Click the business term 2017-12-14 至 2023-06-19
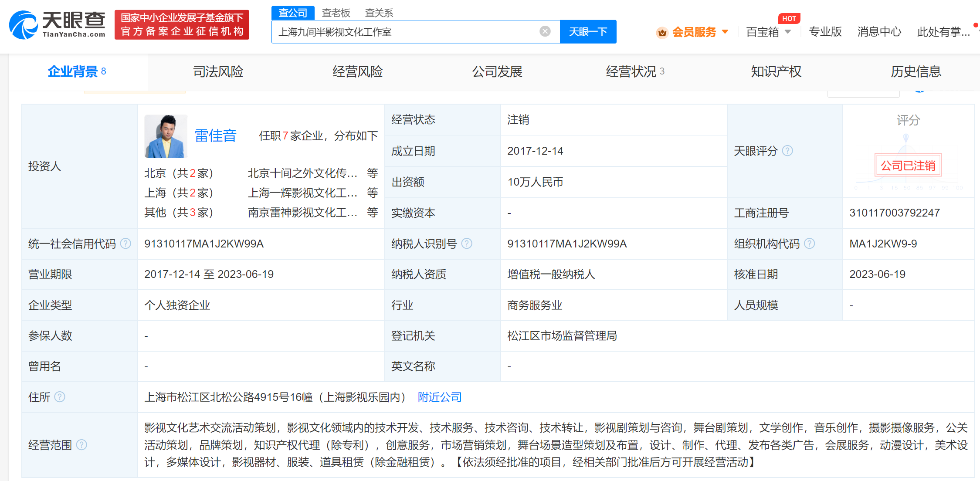This screenshot has width=980, height=481. pyautogui.click(x=209, y=274)
